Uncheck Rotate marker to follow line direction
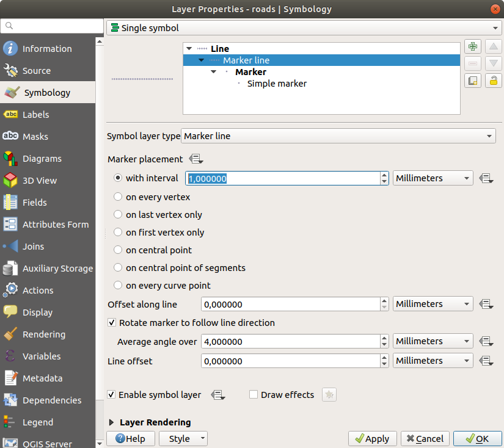The width and height of the screenshot is (504, 448). (112, 323)
